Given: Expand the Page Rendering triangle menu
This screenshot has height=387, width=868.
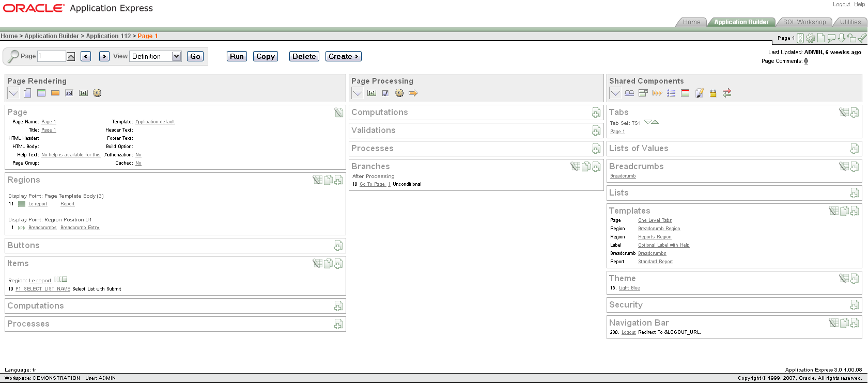Looking at the screenshot, I should (x=14, y=93).
